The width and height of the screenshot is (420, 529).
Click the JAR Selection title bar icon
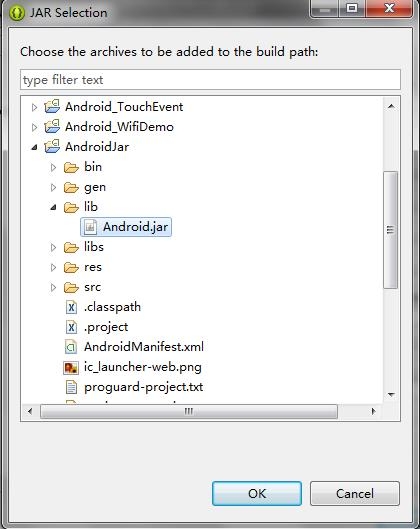point(17,13)
